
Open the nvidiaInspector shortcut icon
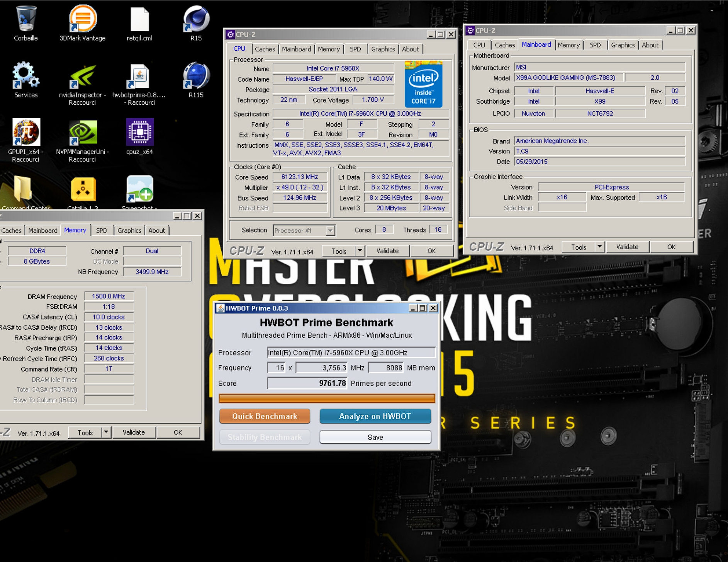[83, 76]
